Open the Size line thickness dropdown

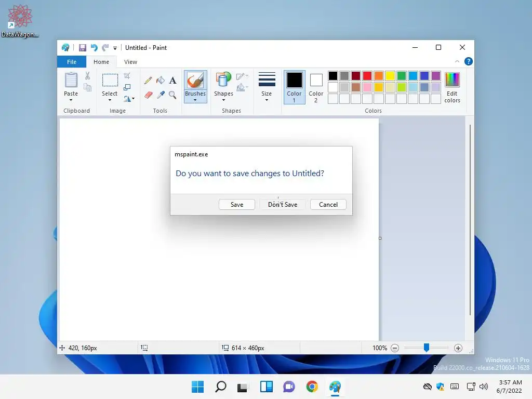pyautogui.click(x=267, y=86)
